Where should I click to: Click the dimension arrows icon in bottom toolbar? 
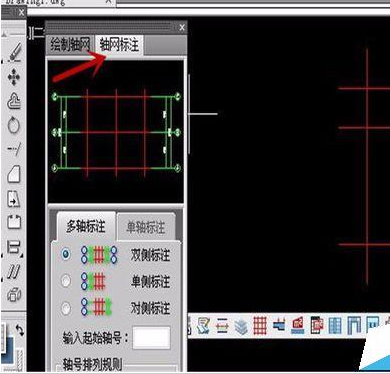coord(222,326)
